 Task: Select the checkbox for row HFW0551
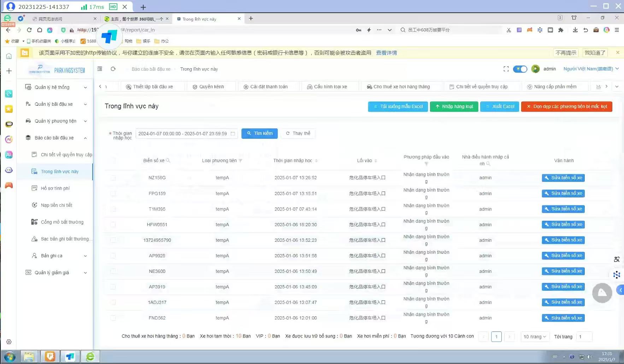pyautogui.click(x=113, y=224)
